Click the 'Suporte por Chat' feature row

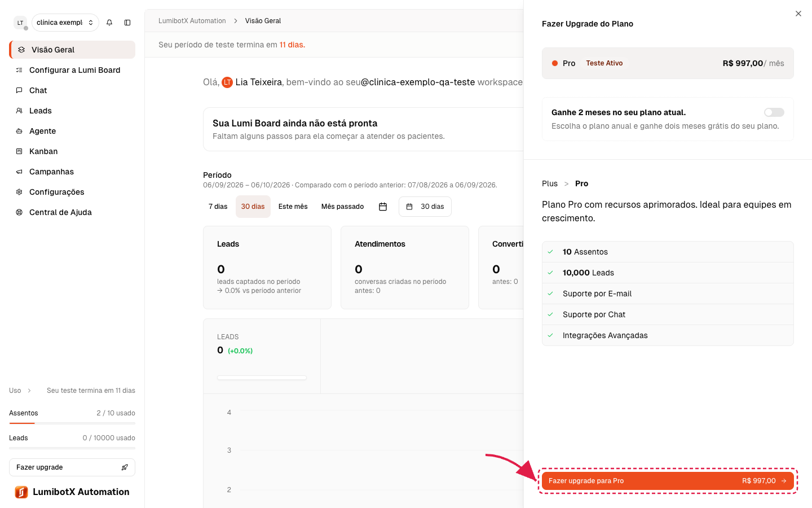[x=668, y=314]
